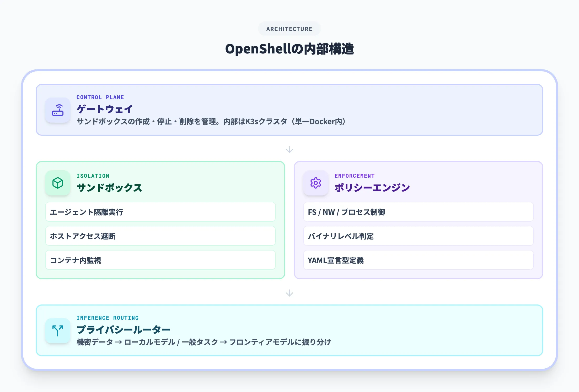This screenshot has height=392, width=579.
Task: Click the 3D box symbol in the Isolation panel
Action: [x=58, y=183]
